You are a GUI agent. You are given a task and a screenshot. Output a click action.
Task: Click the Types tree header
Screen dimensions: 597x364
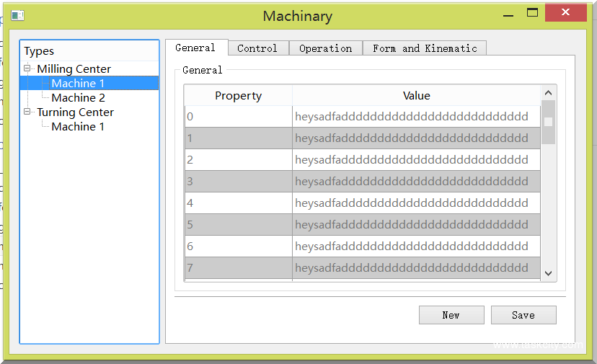89,50
